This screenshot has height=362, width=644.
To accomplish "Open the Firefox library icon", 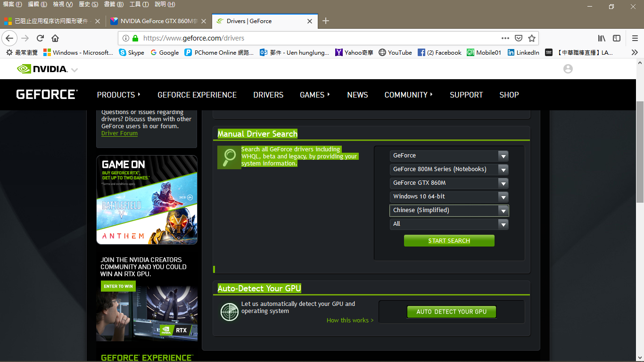I will click(x=602, y=38).
